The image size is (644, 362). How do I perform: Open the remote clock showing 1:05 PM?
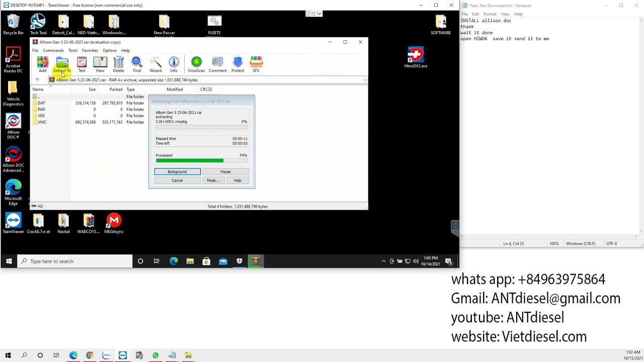tap(430, 261)
